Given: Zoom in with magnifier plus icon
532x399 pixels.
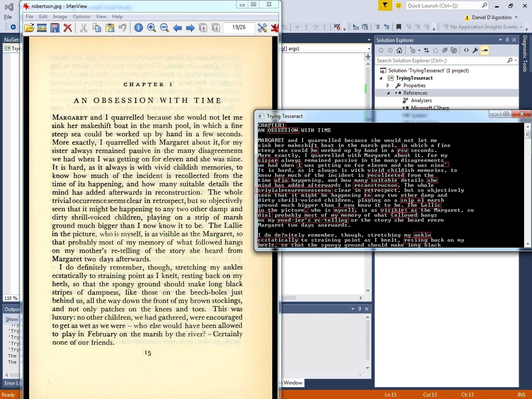Looking at the screenshot, I should tap(151, 28).
